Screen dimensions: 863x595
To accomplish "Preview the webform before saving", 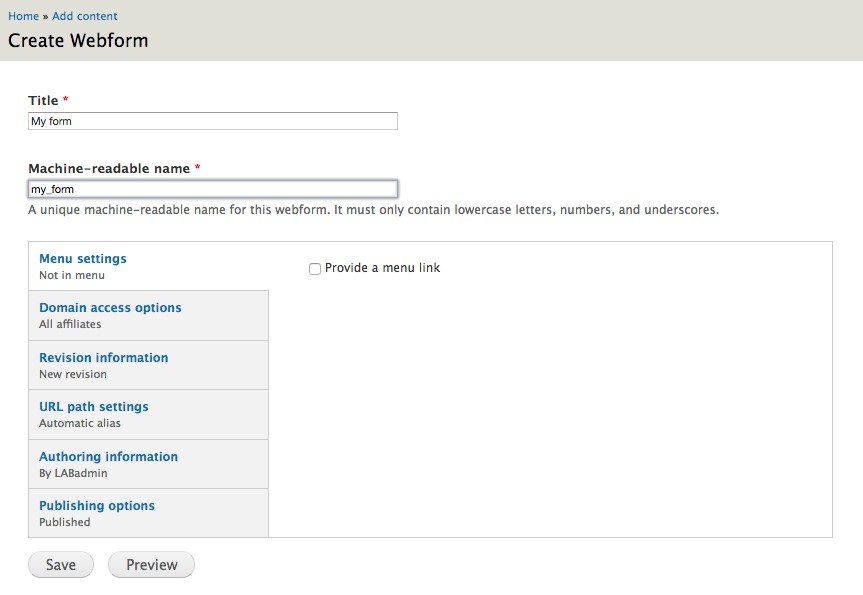I will coord(151,564).
